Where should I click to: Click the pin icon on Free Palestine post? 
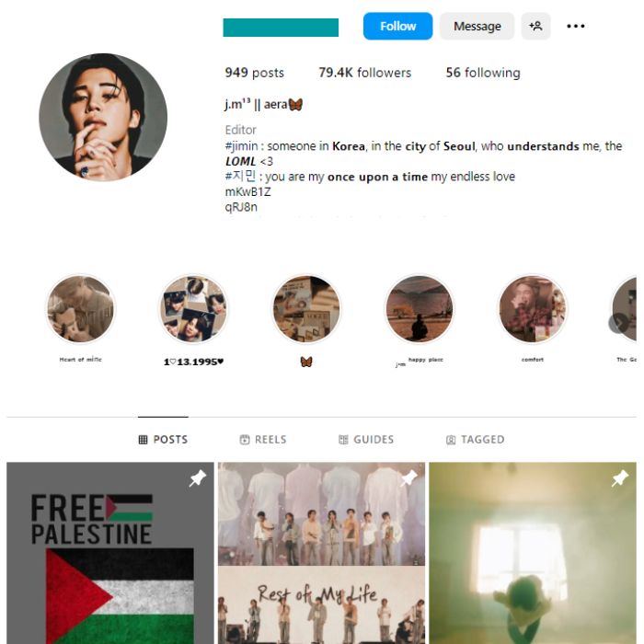[198, 478]
